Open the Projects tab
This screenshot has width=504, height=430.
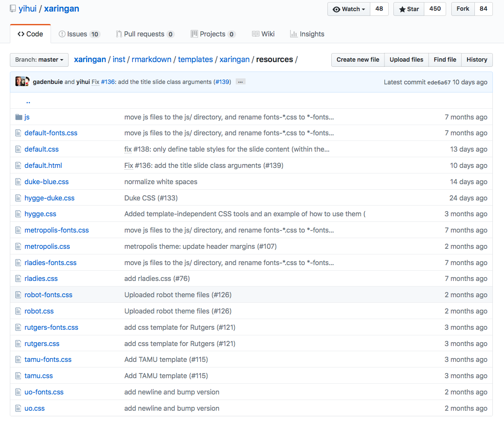tap(213, 34)
